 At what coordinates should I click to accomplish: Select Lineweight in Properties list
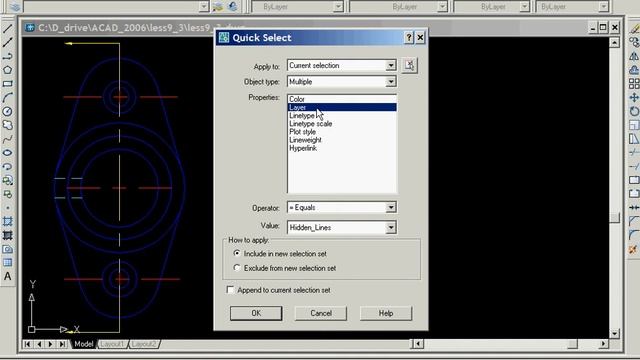pos(342,140)
